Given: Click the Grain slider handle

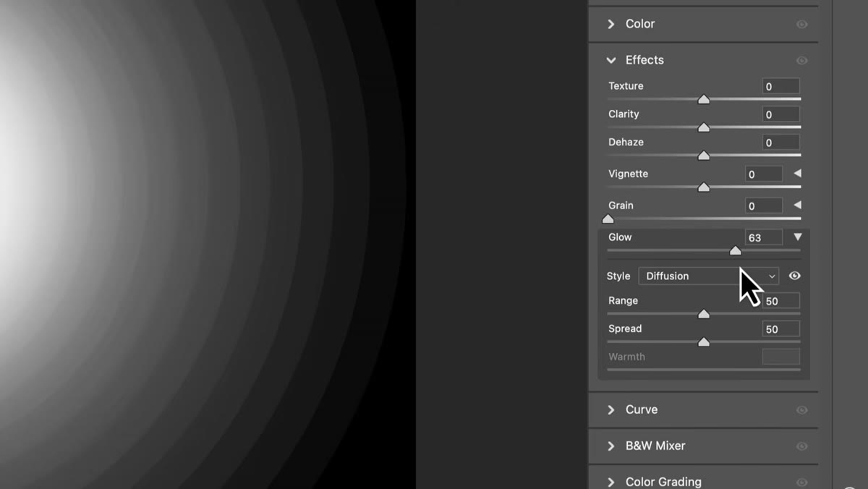Looking at the screenshot, I should pyautogui.click(x=608, y=218).
